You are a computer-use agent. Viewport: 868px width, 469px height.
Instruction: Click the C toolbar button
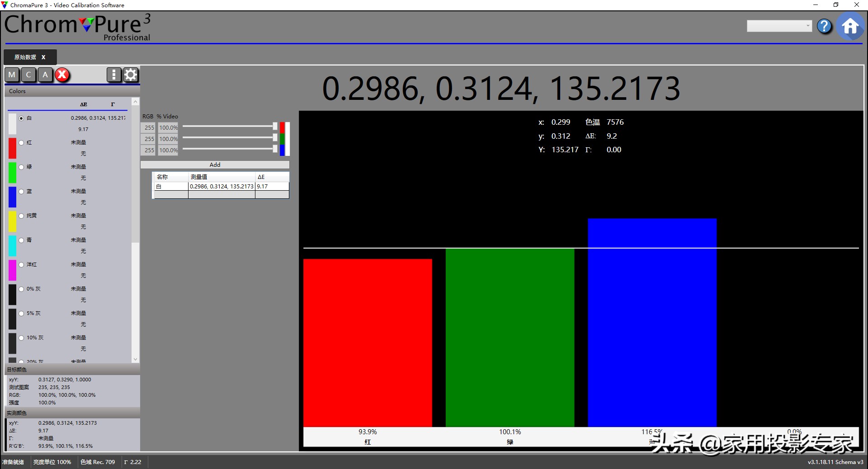coord(28,75)
